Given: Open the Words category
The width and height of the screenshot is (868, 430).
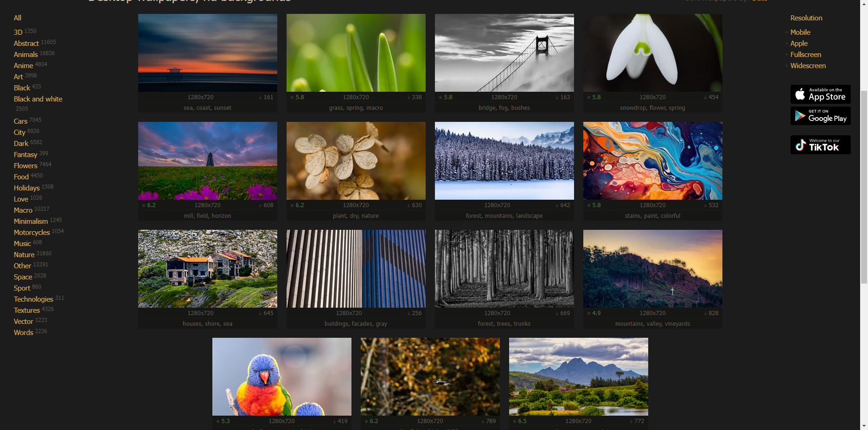Looking at the screenshot, I should point(24,333).
